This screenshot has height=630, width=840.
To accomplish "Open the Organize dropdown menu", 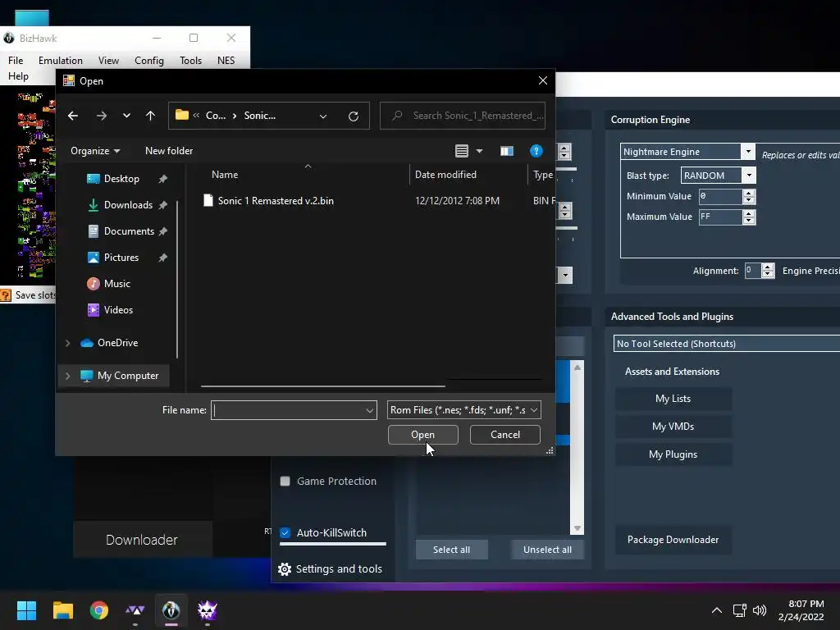I will click(95, 151).
